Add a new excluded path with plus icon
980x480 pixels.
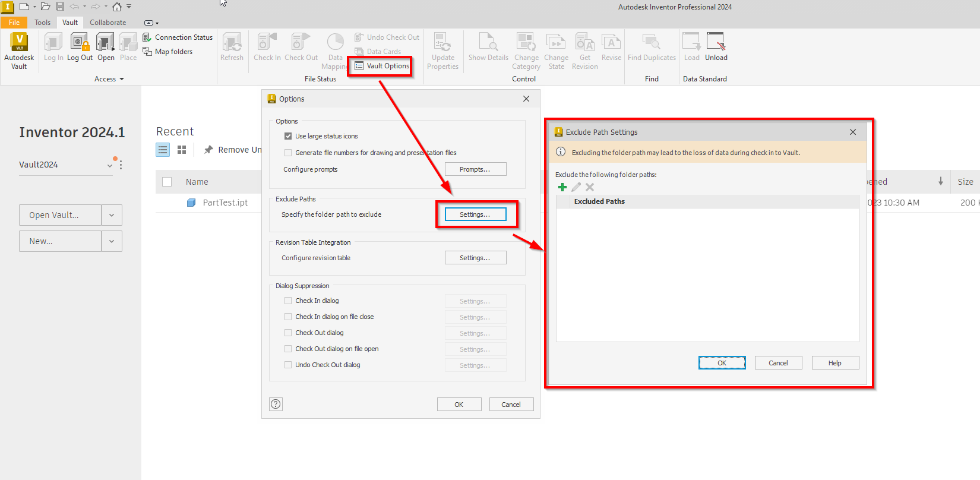pyautogui.click(x=562, y=187)
